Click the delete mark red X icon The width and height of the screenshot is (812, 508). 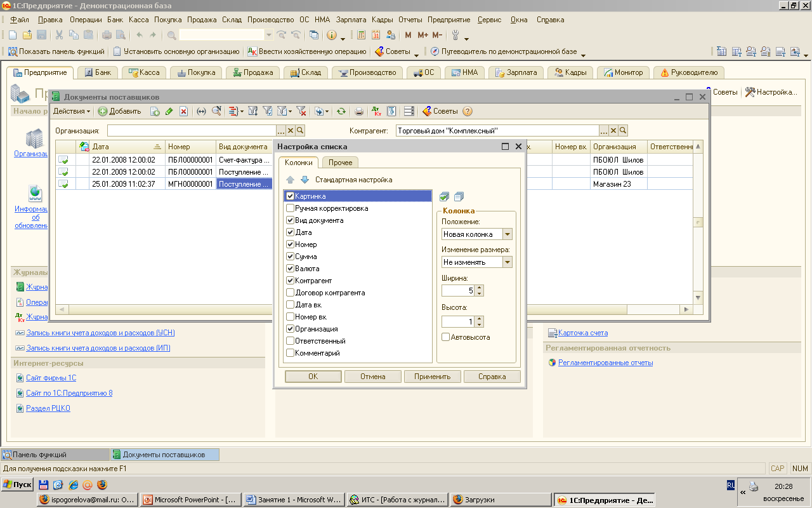(183, 111)
